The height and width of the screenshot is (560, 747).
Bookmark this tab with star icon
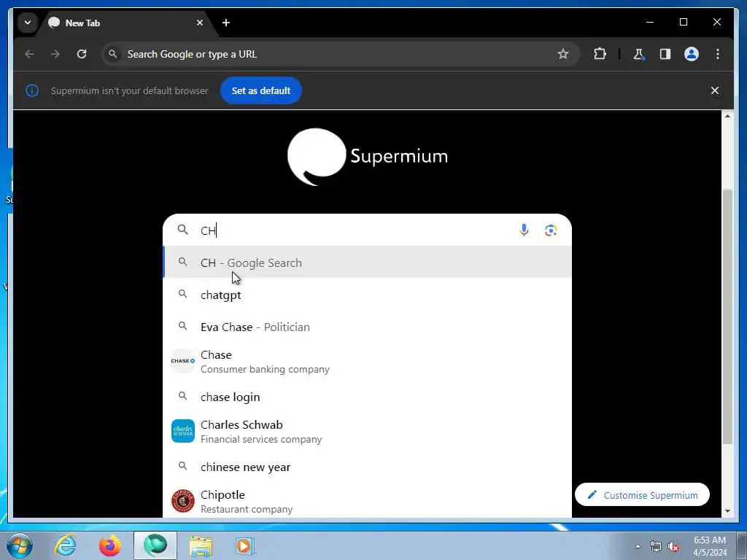(x=563, y=54)
